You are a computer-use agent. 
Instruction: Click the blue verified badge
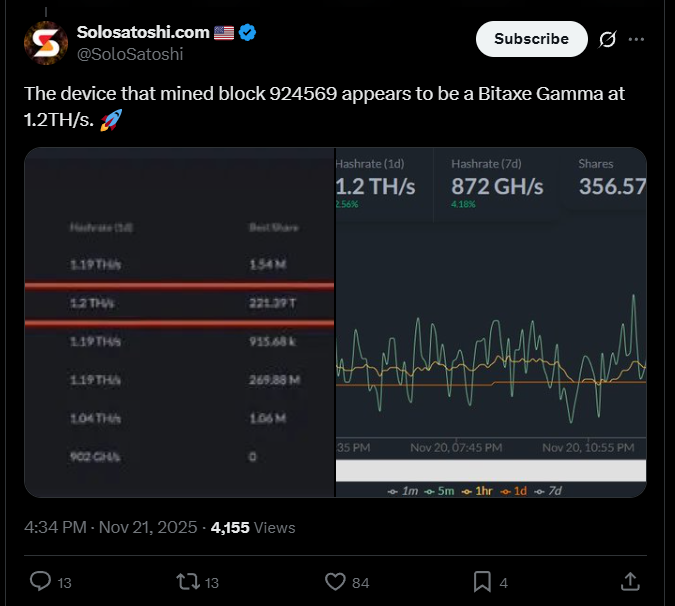coord(247,32)
